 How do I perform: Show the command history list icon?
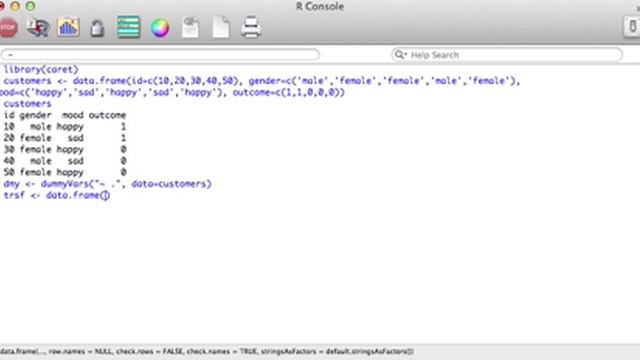click(x=129, y=27)
